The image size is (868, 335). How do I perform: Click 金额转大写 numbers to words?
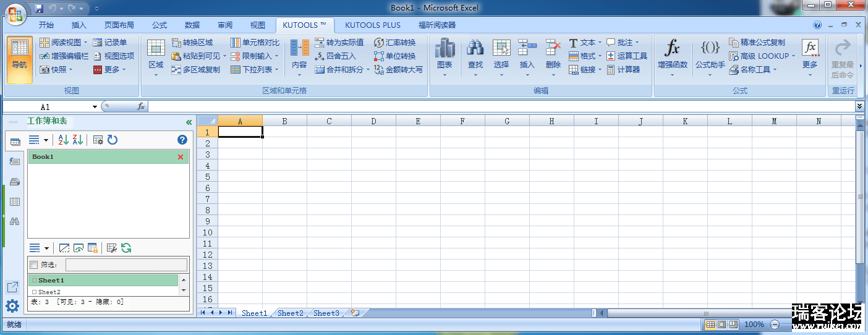[399, 70]
